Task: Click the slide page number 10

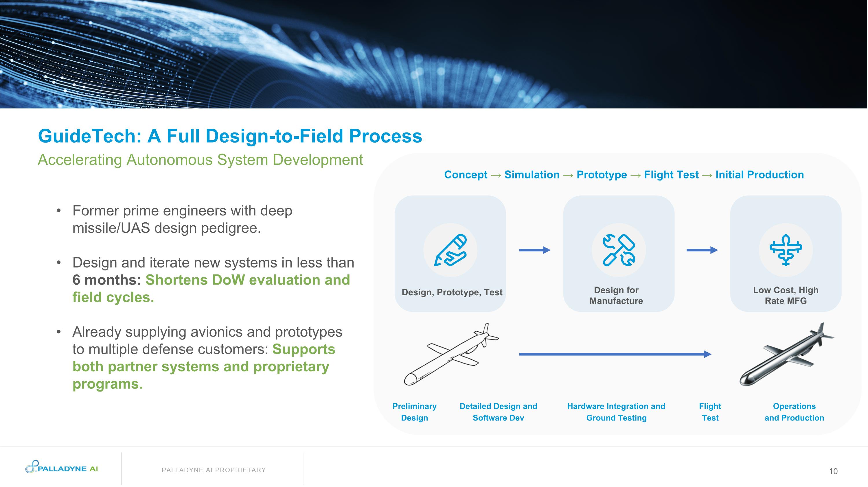Action: [x=833, y=471]
